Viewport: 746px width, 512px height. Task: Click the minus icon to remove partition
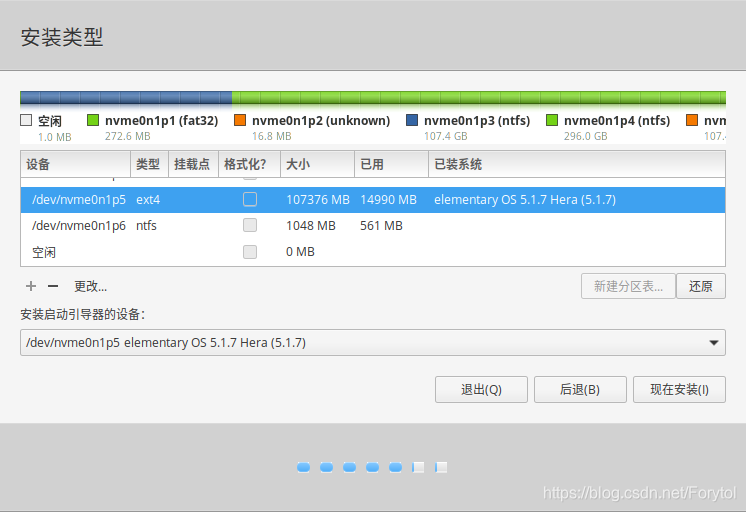(x=53, y=286)
